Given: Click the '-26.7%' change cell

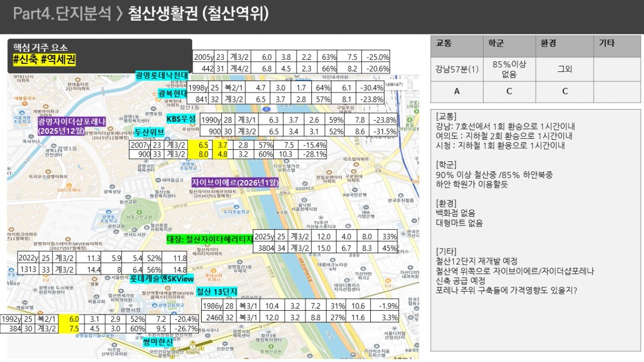Looking at the screenshot, I should (185, 329).
